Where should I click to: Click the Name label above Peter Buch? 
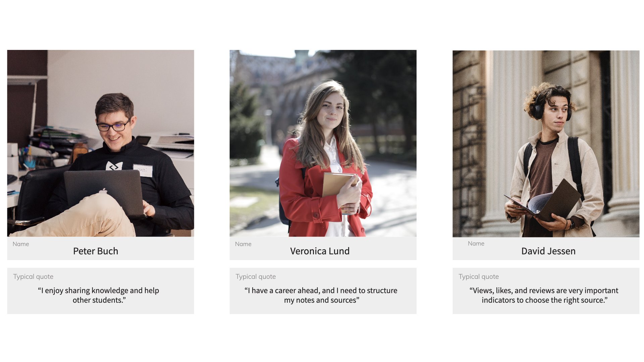21,244
